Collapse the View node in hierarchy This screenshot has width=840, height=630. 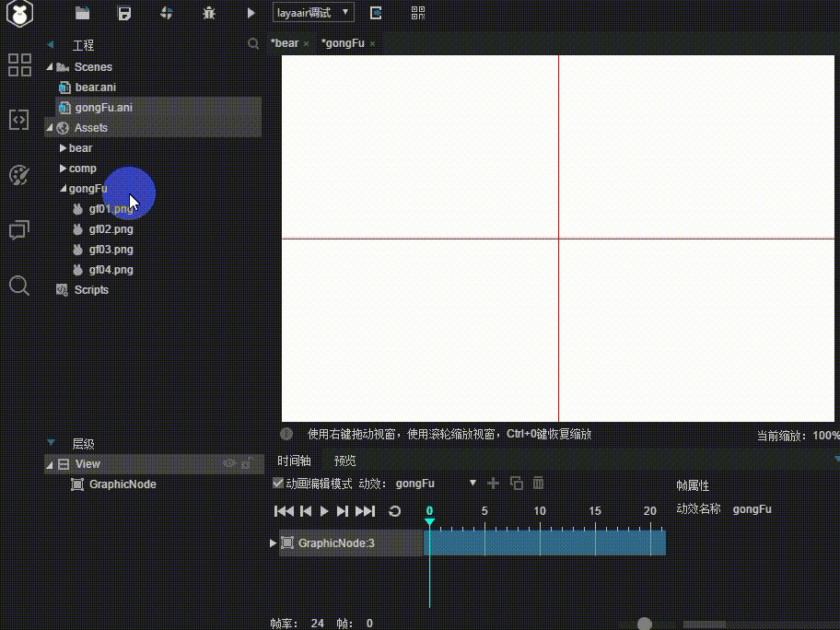[x=50, y=464]
